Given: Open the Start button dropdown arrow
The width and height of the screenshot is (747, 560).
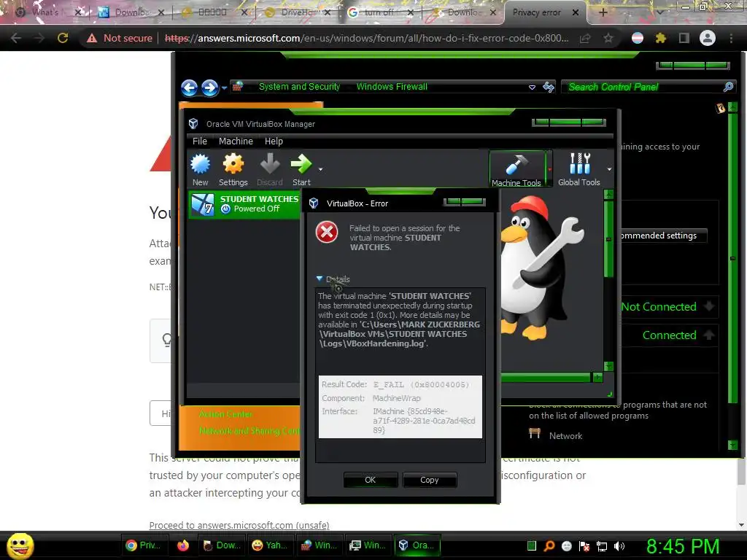Looking at the screenshot, I should (321, 169).
